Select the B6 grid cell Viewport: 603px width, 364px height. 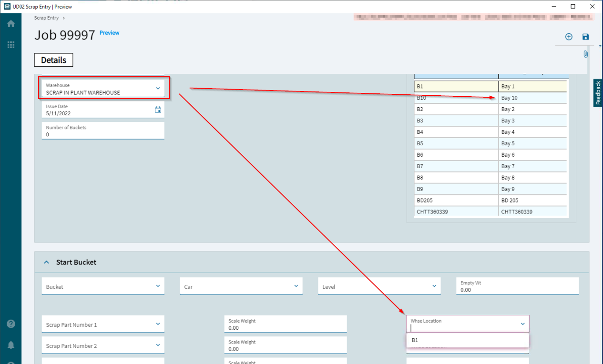coord(456,155)
